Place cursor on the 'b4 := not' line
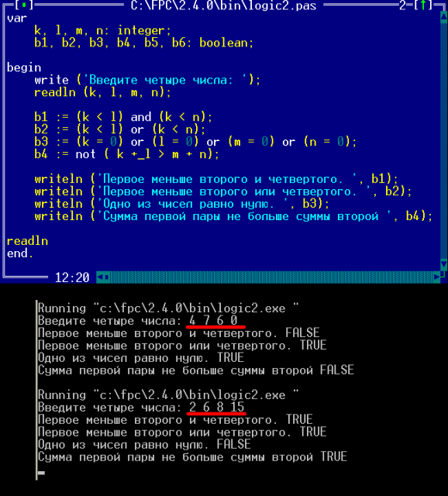The height and width of the screenshot is (496, 448). coord(126,154)
